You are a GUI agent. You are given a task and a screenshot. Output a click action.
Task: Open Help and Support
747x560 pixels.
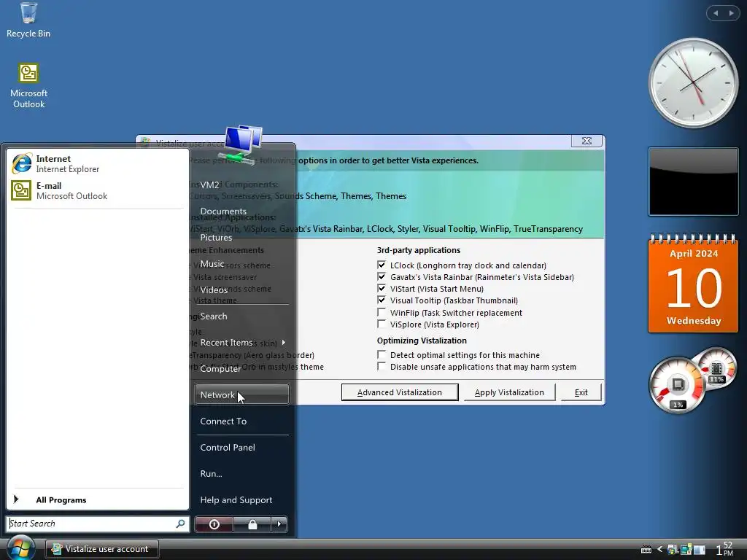[x=242, y=499]
